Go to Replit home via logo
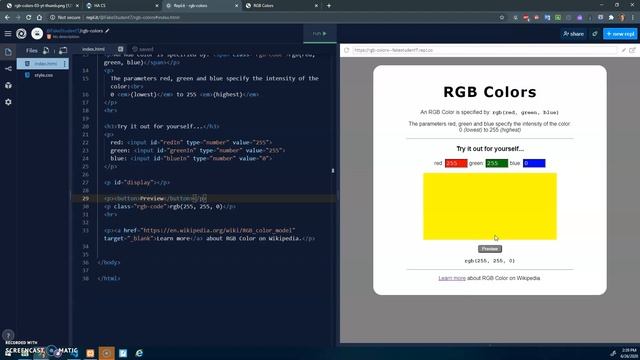 click(x=21, y=33)
